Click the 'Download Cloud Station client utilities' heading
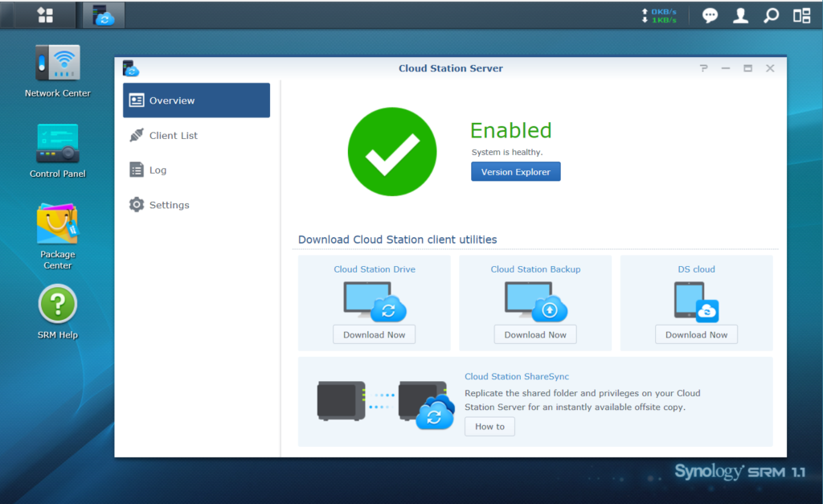Viewport: 823px width, 504px height. tap(397, 240)
